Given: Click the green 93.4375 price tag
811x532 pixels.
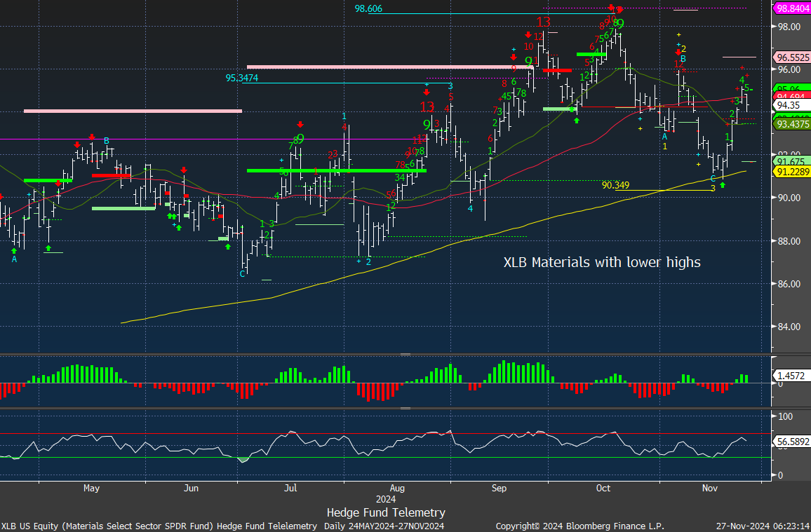Looking at the screenshot, I should tap(791, 123).
